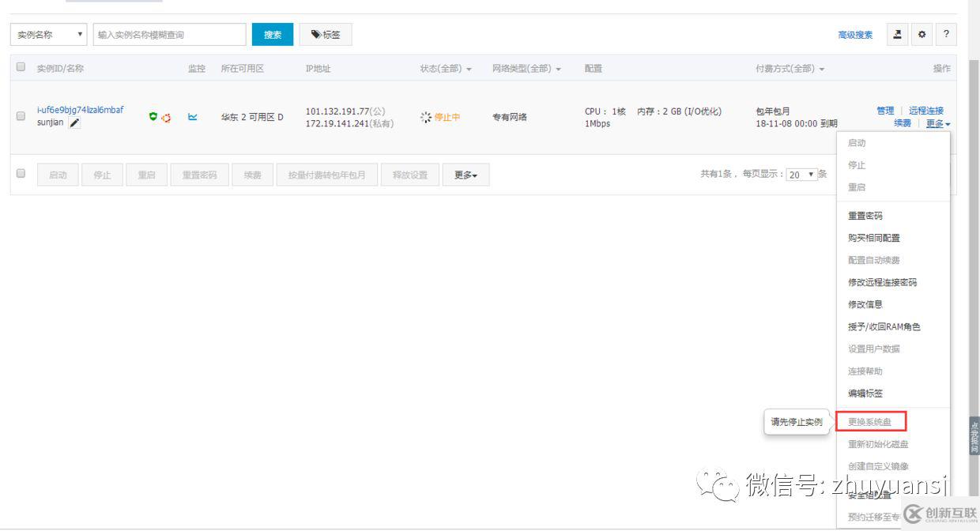The width and height of the screenshot is (980, 531).
Task: Click the tag icon labeled 标签
Action: (x=326, y=34)
